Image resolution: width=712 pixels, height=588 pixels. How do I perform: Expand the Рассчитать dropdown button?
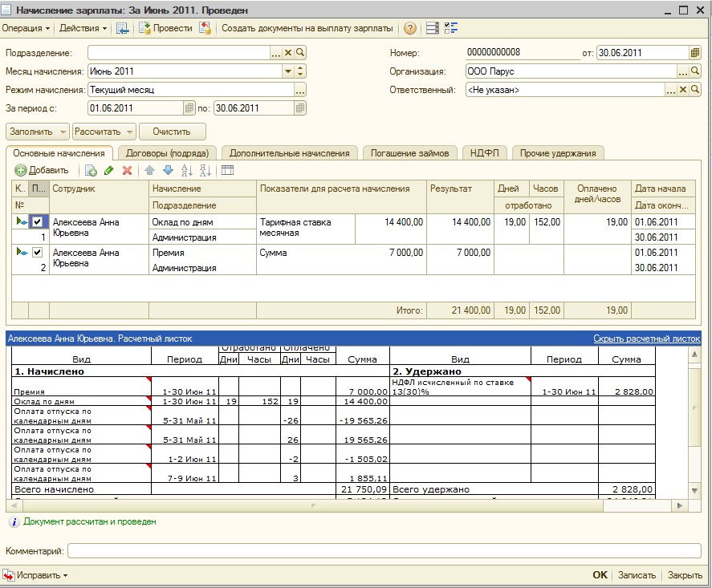(104, 132)
